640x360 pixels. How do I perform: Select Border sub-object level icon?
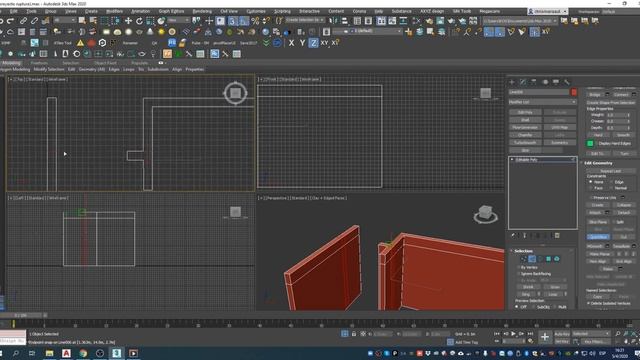click(x=540, y=259)
